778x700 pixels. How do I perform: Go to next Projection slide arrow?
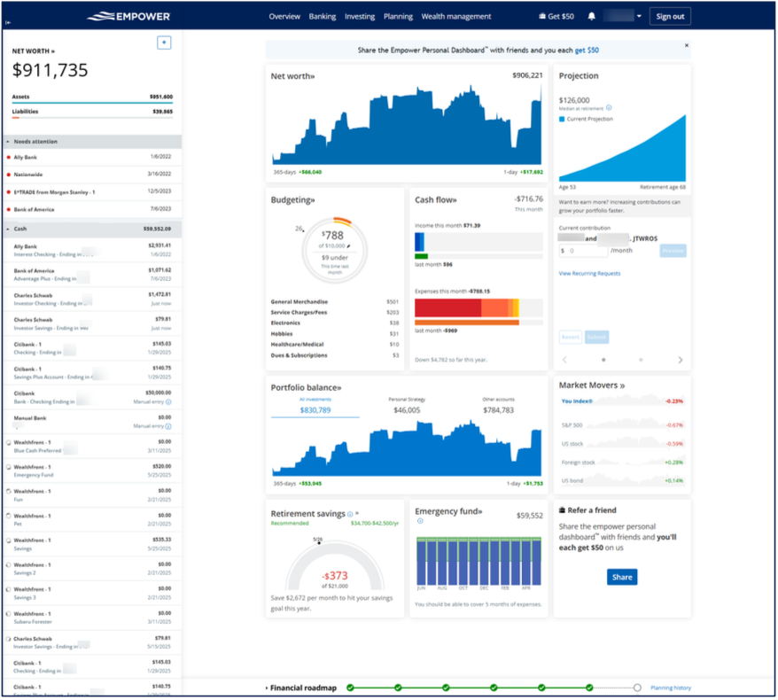(x=681, y=360)
